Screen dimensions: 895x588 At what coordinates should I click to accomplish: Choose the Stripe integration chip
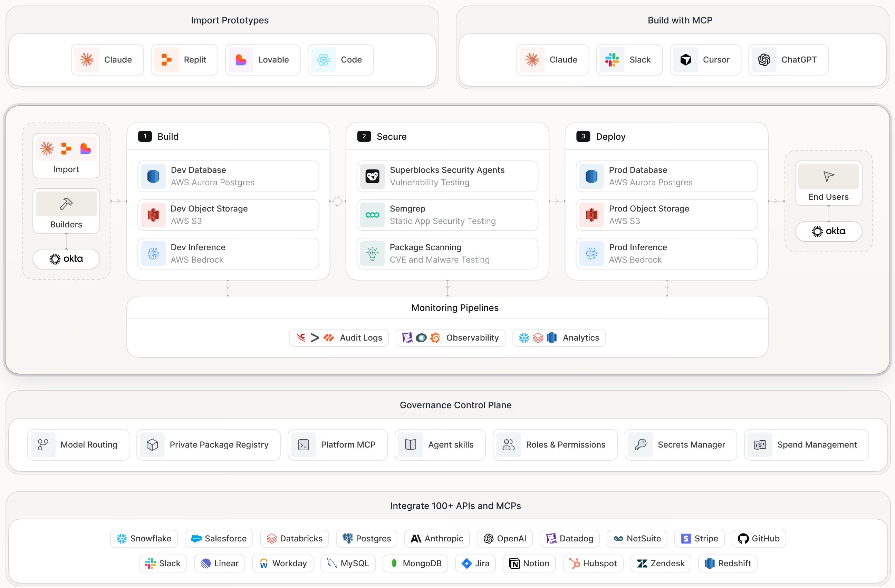click(x=700, y=539)
